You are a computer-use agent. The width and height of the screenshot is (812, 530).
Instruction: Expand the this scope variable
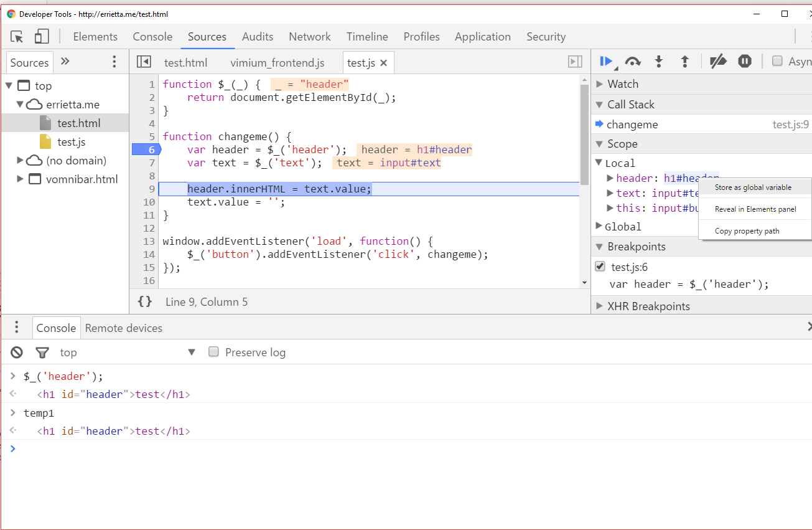pyautogui.click(x=610, y=208)
